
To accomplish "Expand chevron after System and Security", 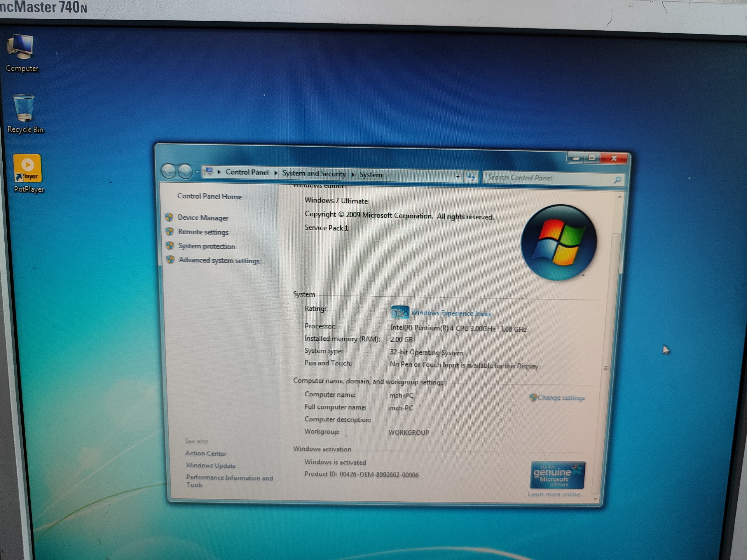I will click(x=353, y=174).
